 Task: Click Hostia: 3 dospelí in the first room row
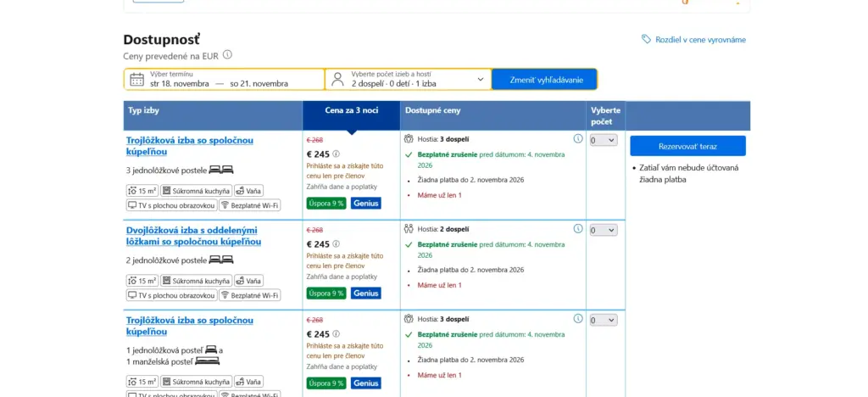[443, 139]
